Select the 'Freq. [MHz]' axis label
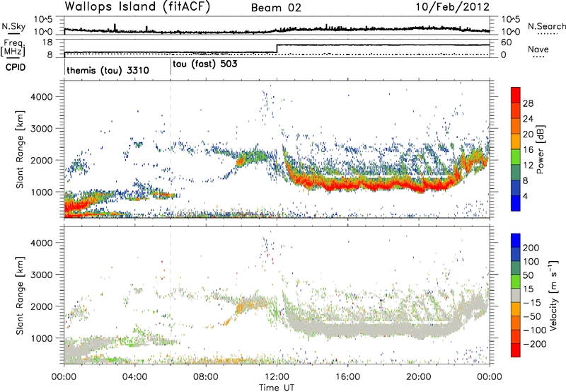 point(13,47)
